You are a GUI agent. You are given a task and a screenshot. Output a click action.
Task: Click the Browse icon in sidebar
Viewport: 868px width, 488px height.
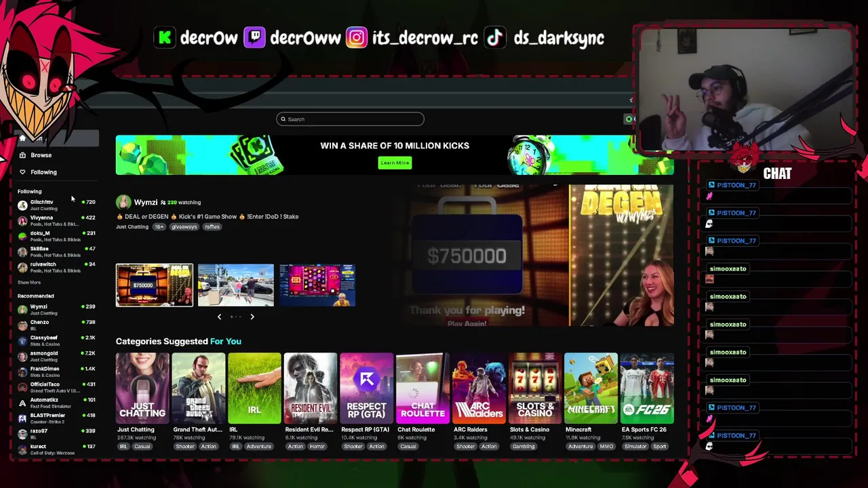point(22,155)
